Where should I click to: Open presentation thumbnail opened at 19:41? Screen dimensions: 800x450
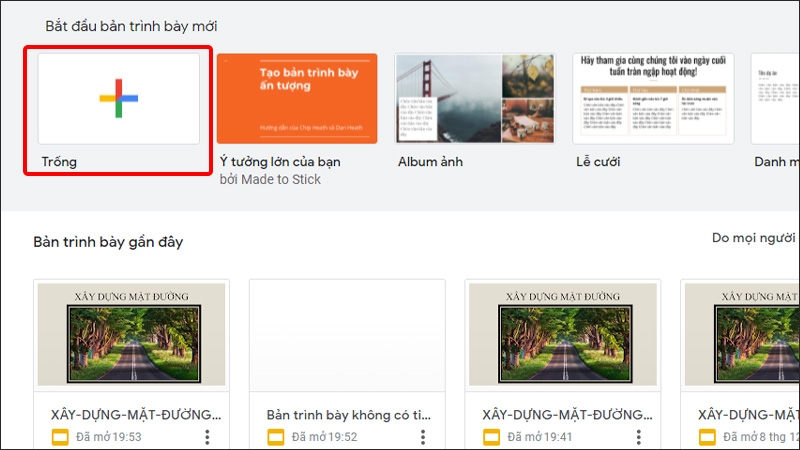(563, 335)
